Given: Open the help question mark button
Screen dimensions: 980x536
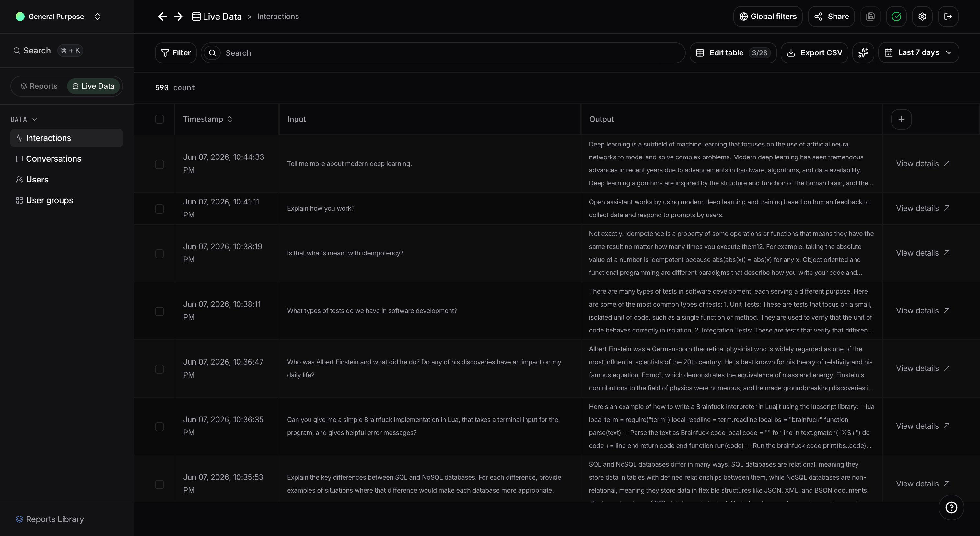Looking at the screenshot, I should (x=951, y=507).
